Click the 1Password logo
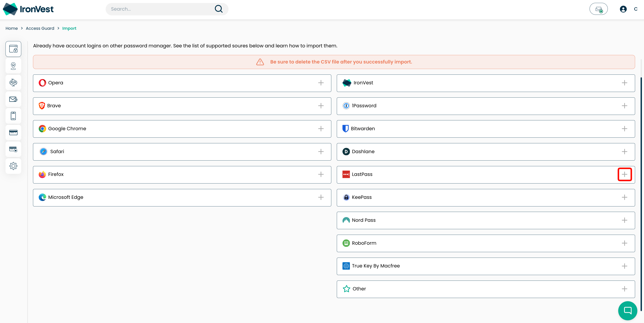Image resolution: width=644 pixels, height=323 pixels. (346, 106)
